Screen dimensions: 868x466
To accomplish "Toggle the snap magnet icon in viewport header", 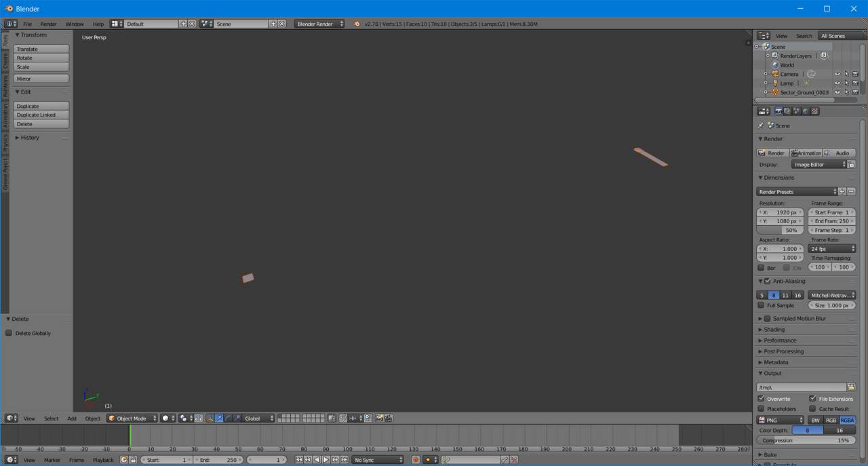I will click(x=343, y=419).
